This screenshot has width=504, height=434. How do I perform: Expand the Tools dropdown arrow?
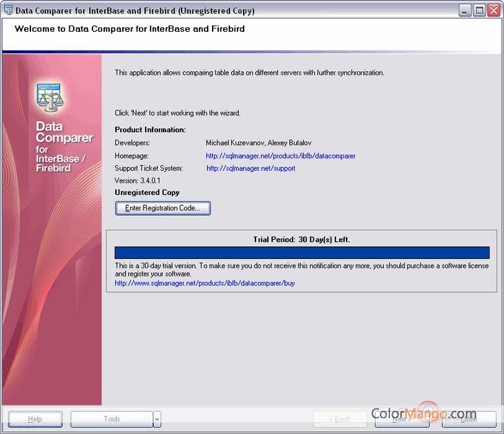click(157, 419)
